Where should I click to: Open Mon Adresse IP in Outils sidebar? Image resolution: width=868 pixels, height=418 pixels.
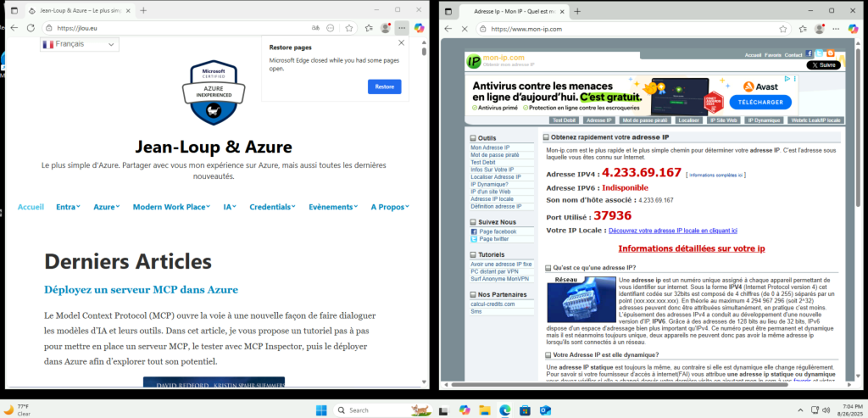pos(490,148)
